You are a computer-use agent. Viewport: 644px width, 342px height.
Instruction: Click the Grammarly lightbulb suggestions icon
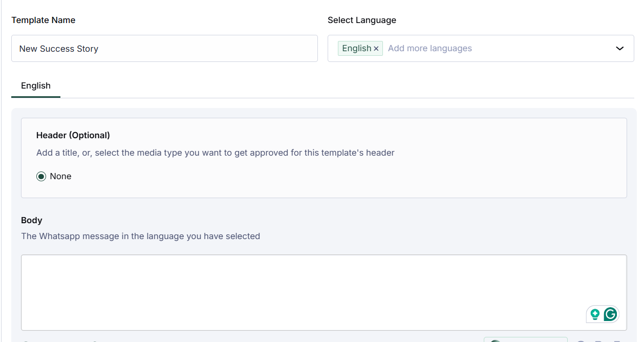pos(595,314)
